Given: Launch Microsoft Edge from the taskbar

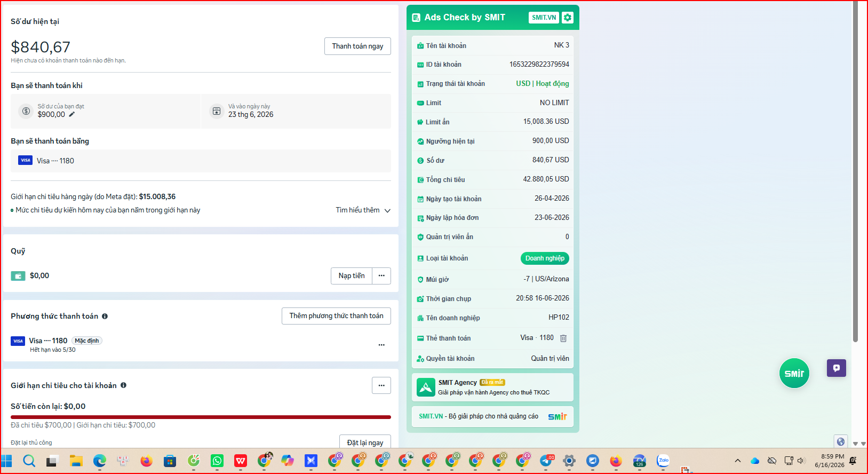Looking at the screenshot, I should [100, 461].
